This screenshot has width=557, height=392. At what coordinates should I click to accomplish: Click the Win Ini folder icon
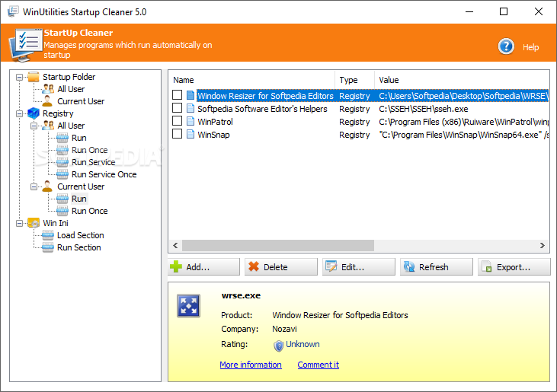click(x=34, y=223)
